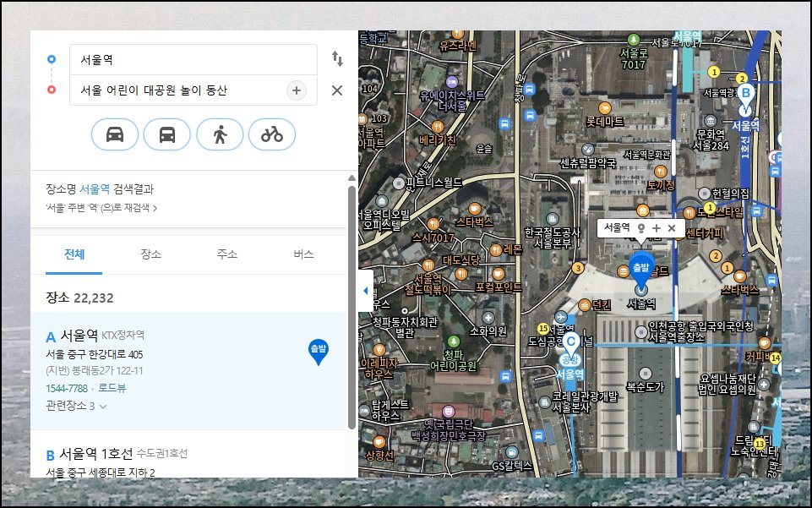Viewport: 812px width, 508px height.
Task: Click 도심공항터미널 airplane icon
Action: tap(561, 317)
